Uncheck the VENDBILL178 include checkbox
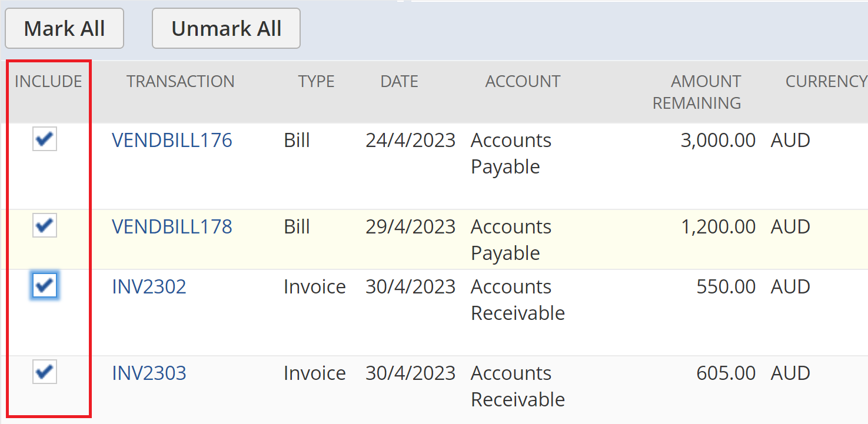Viewport: 868px width, 424px height. [x=45, y=226]
